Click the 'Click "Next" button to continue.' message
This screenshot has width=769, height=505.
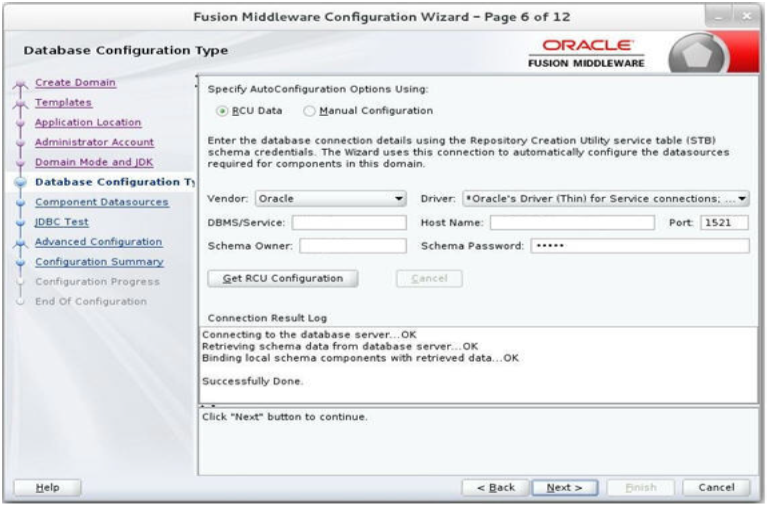click(x=284, y=417)
